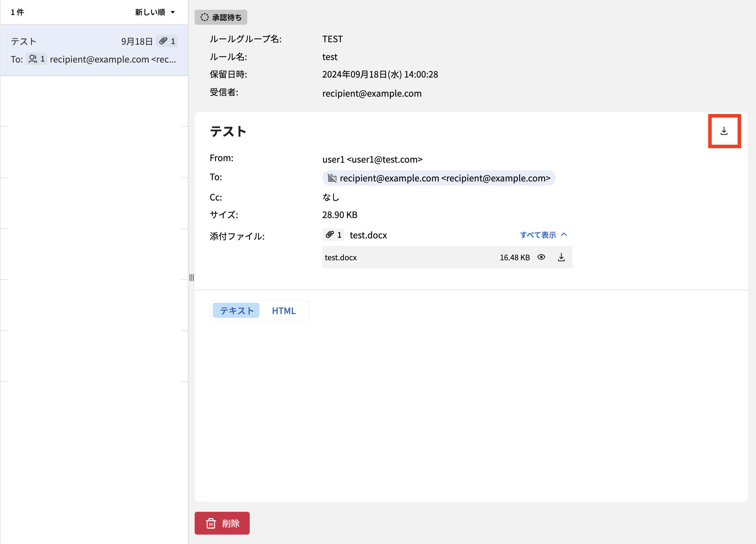Click the sender user1 <user1@test.com>

coord(372,159)
